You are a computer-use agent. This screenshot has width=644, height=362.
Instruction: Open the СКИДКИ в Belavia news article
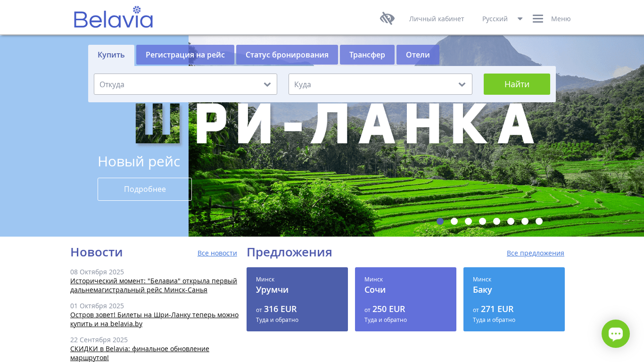(140, 353)
